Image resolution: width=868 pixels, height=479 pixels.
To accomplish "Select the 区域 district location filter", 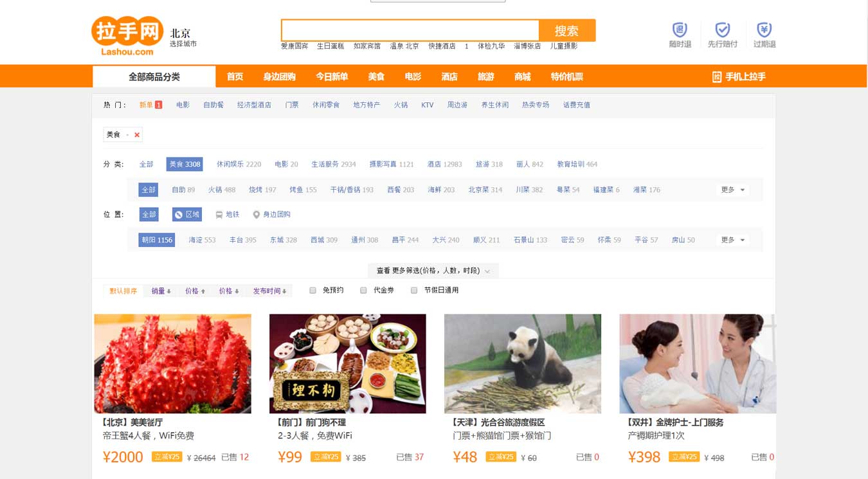I will pyautogui.click(x=187, y=215).
